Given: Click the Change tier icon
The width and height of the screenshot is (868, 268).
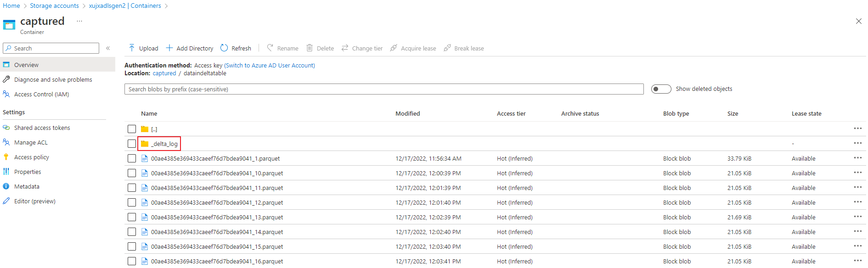Looking at the screenshot, I should [x=345, y=48].
